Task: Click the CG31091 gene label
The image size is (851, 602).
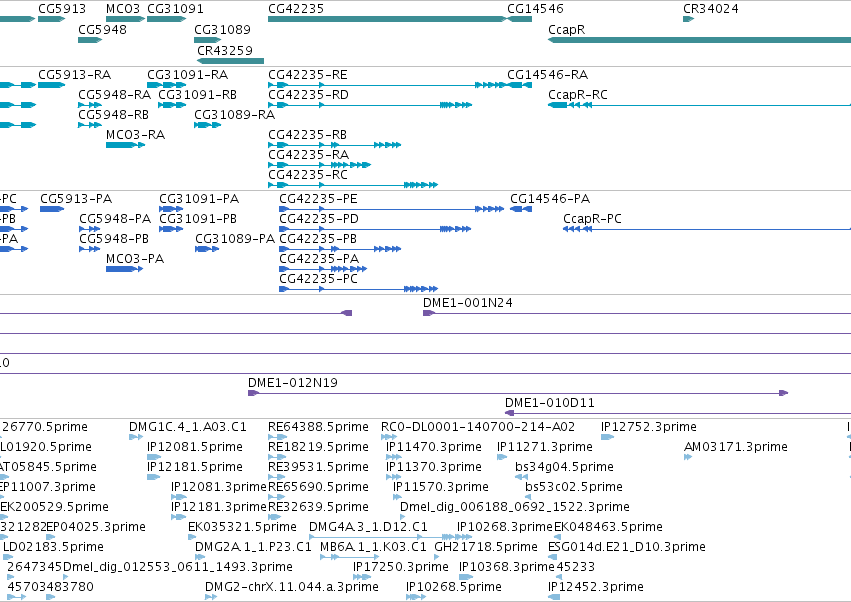Action: (175, 9)
